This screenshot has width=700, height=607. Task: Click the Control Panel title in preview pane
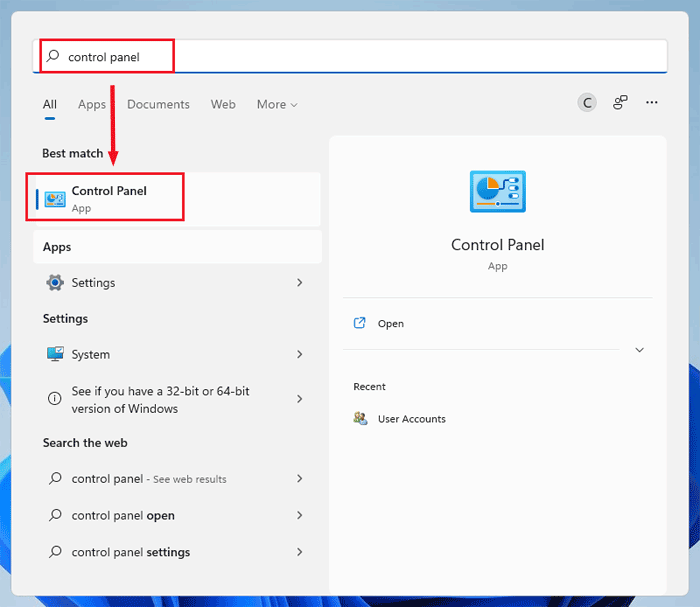point(498,245)
